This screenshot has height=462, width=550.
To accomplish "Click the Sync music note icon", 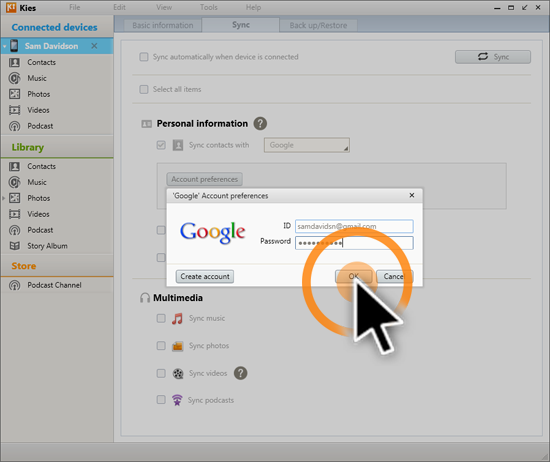I will tap(177, 319).
